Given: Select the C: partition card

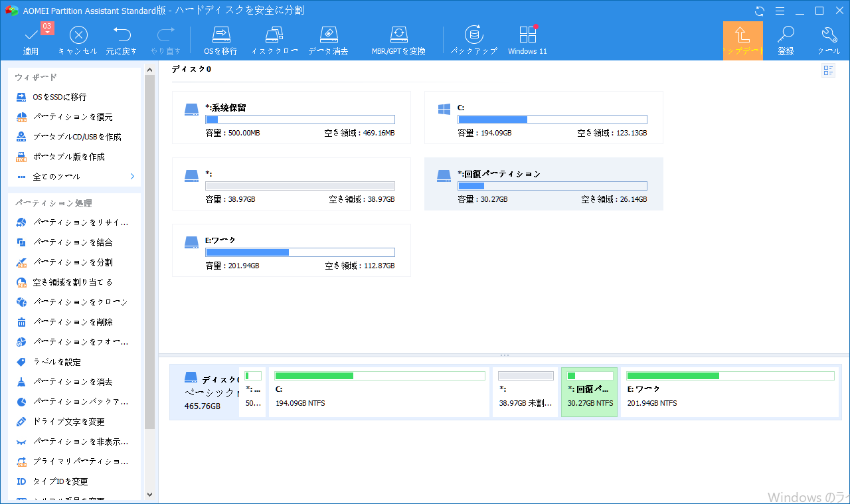Looking at the screenshot, I should point(543,118).
